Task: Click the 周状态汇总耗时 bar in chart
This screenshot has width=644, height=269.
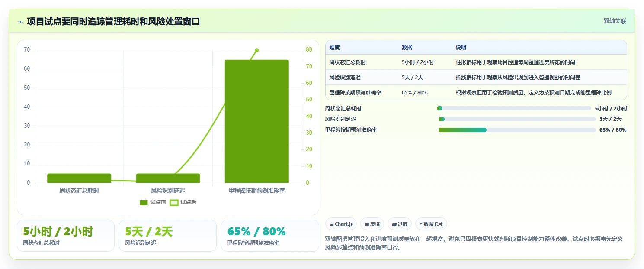Action: coord(79,178)
